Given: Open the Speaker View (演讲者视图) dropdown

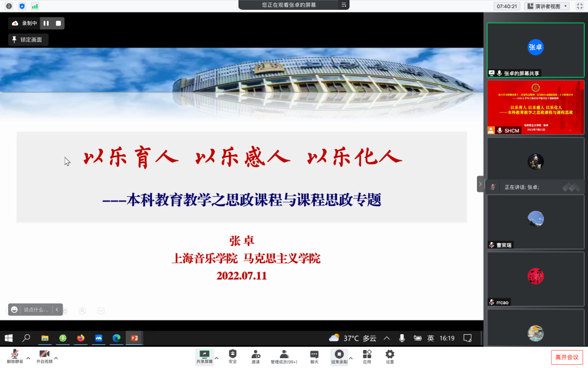Looking at the screenshot, I should 547,6.
